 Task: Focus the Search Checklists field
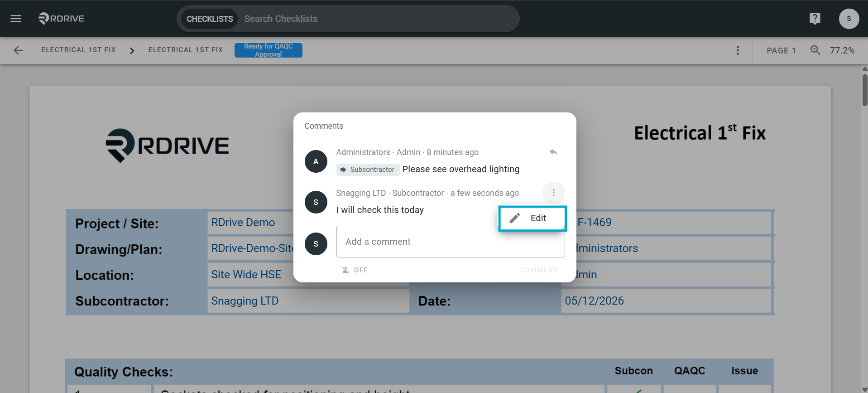[378, 19]
